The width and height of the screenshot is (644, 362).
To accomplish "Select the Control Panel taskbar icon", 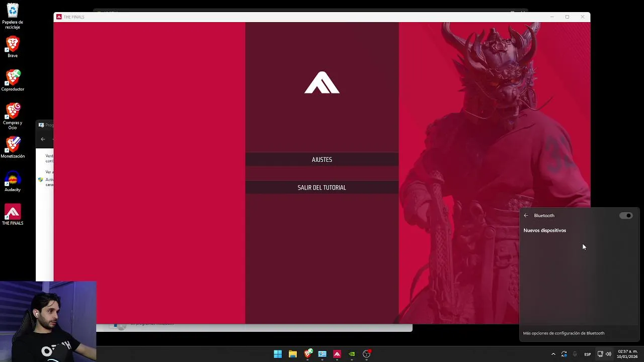I will pyautogui.click(x=323, y=354).
